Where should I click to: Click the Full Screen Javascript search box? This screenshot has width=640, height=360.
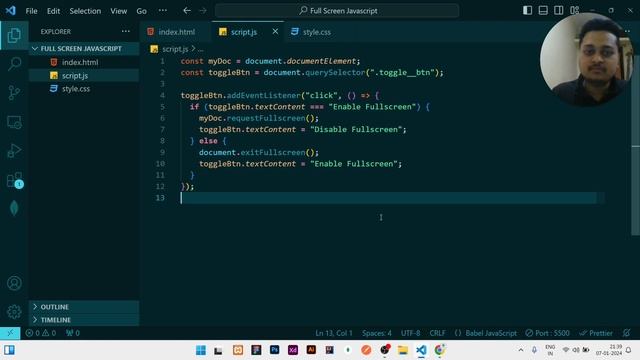(x=337, y=11)
